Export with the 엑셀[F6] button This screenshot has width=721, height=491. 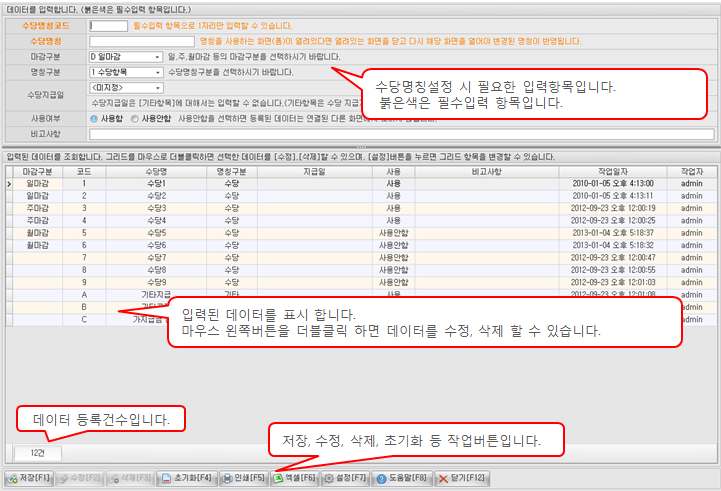point(295,478)
